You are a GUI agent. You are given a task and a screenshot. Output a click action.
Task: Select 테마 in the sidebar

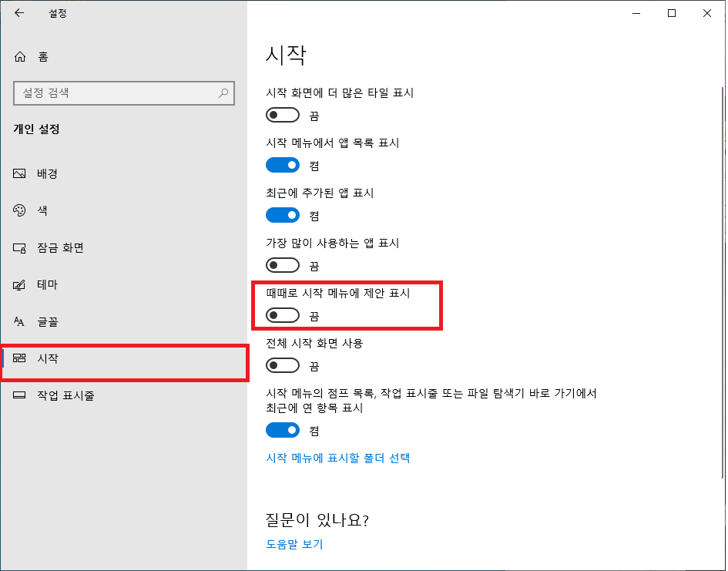(x=123, y=284)
